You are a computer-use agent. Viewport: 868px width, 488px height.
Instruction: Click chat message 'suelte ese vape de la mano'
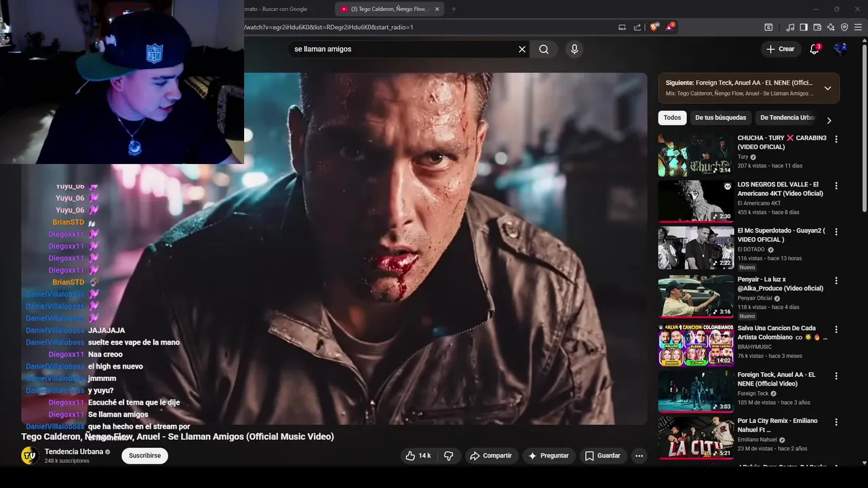click(134, 342)
